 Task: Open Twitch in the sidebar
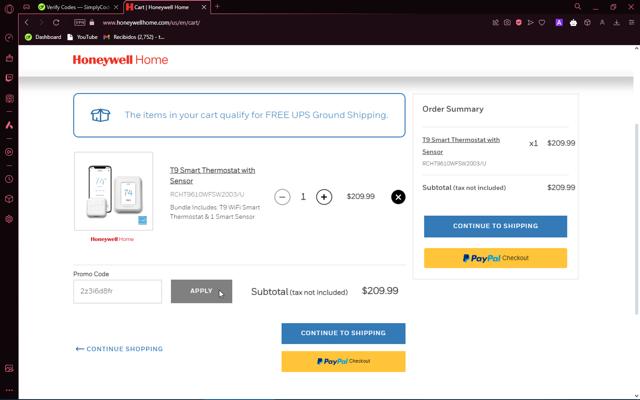click(x=9, y=78)
